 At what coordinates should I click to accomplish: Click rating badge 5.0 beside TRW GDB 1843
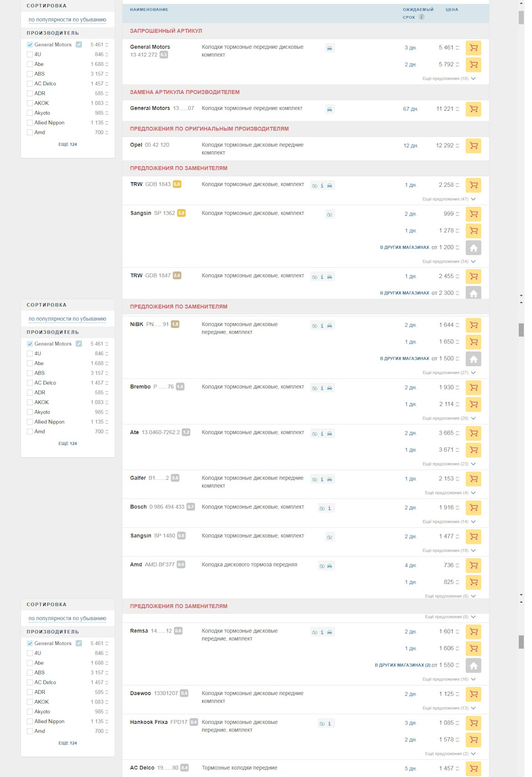point(177,185)
